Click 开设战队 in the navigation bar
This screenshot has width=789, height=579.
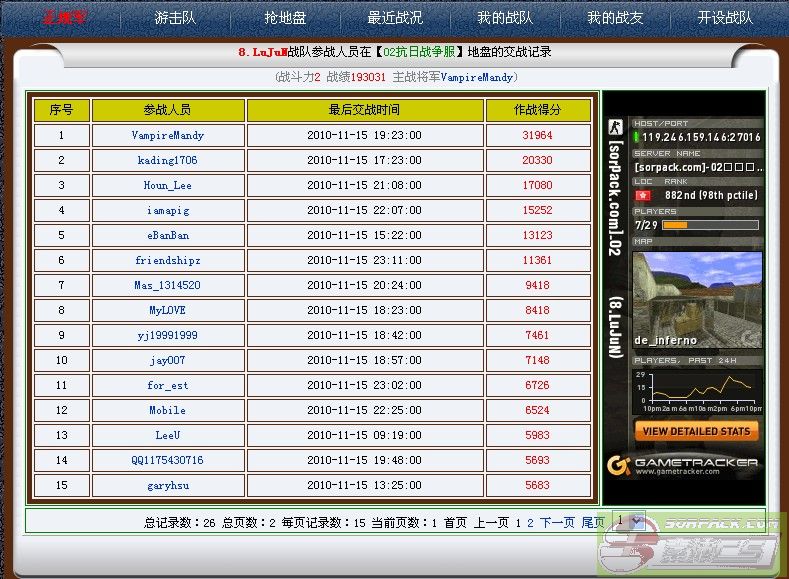(725, 18)
